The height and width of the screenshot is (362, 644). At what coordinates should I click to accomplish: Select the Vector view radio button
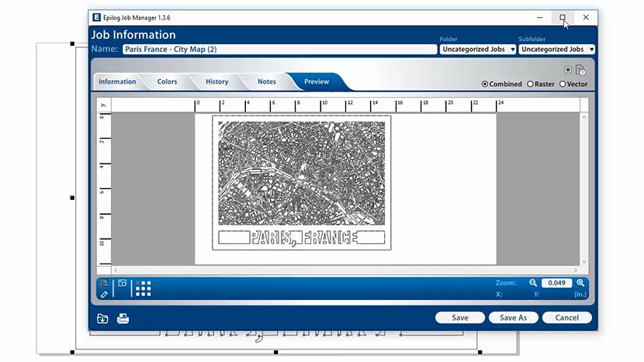563,84
